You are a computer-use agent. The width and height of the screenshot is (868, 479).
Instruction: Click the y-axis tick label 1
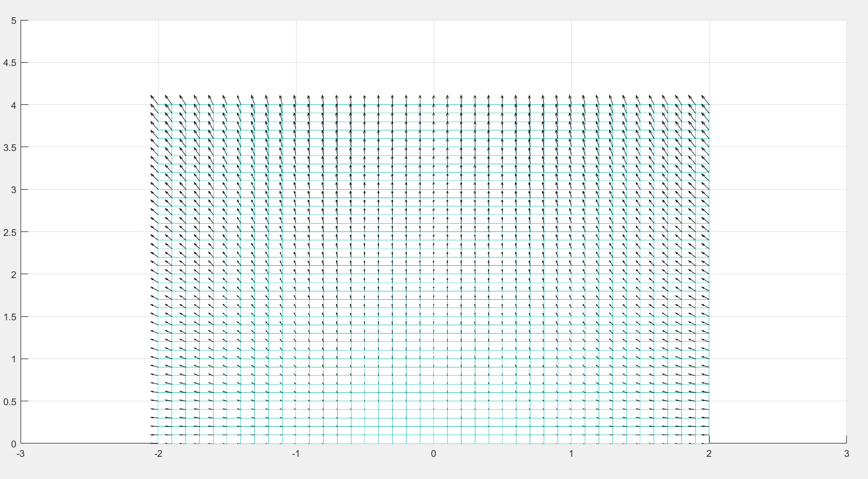[13, 359]
